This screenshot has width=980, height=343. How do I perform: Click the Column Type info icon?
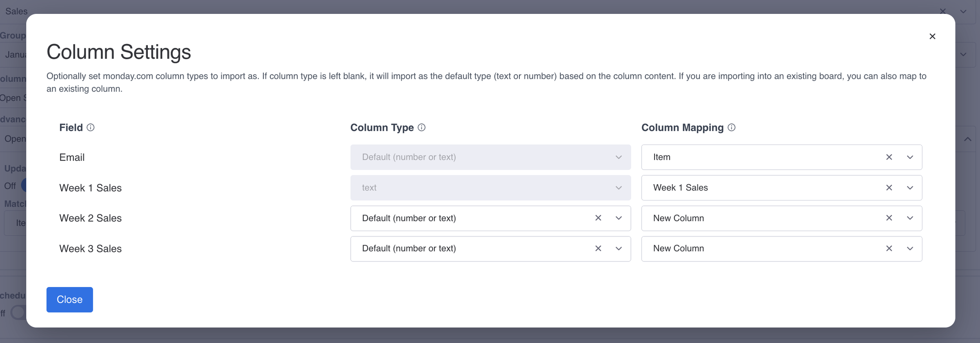[422, 127]
